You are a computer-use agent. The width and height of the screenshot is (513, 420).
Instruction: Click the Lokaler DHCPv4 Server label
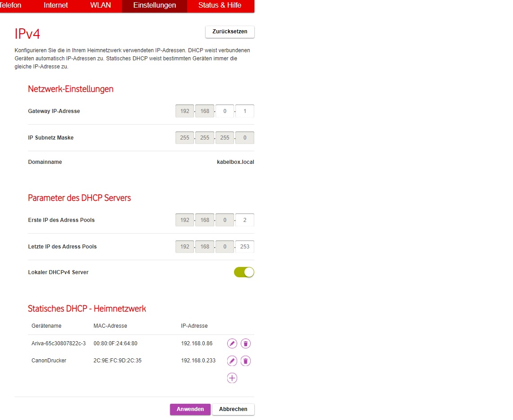pyautogui.click(x=58, y=272)
